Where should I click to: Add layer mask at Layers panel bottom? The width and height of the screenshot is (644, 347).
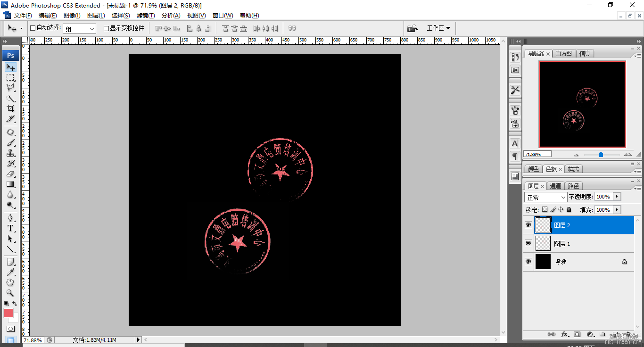tap(577, 335)
